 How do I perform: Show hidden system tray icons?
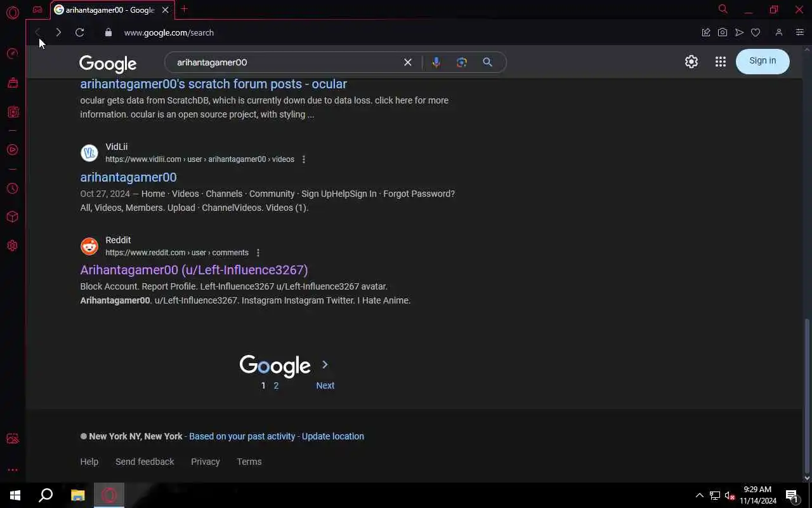coord(699,495)
